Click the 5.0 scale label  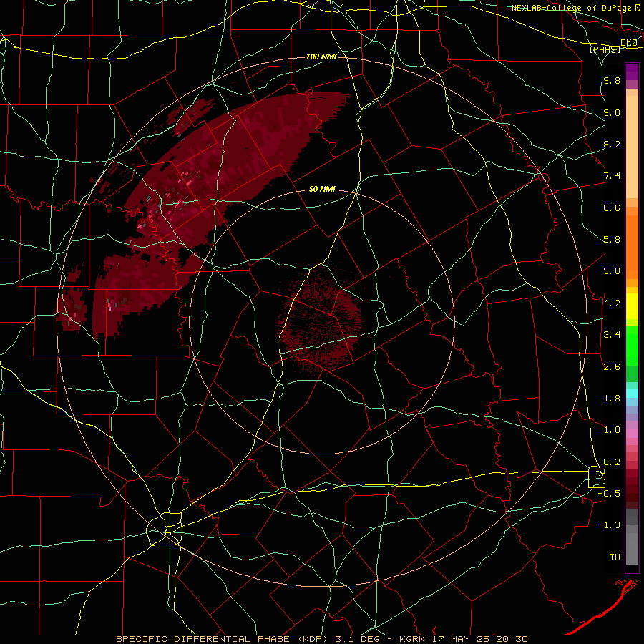pos(612,271)
